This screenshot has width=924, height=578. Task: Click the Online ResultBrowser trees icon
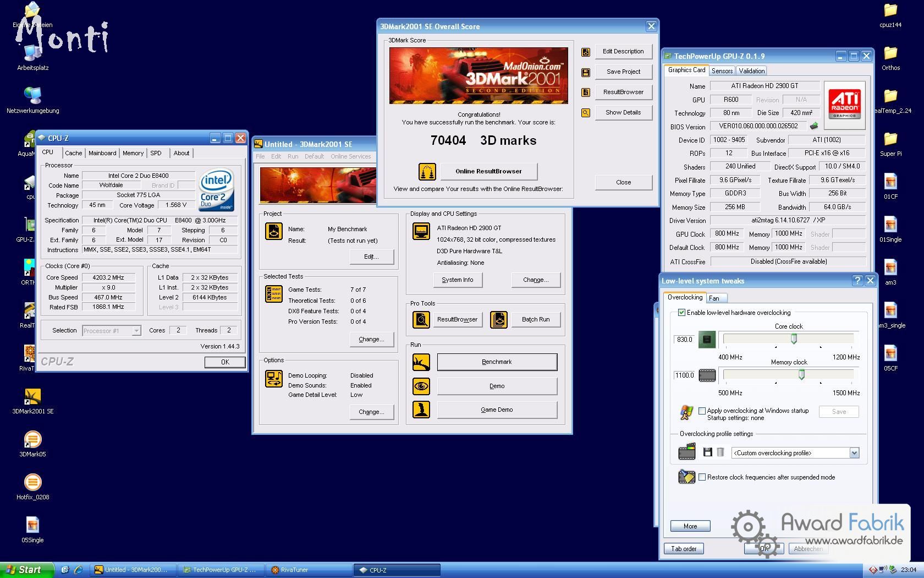click(427, 172)
